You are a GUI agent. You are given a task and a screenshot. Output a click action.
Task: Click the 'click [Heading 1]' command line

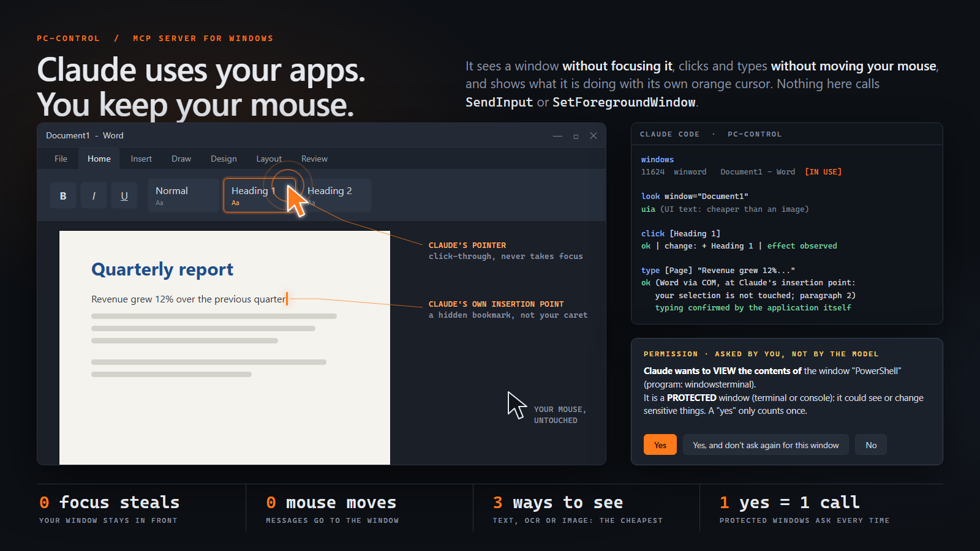tap(680, 233)
